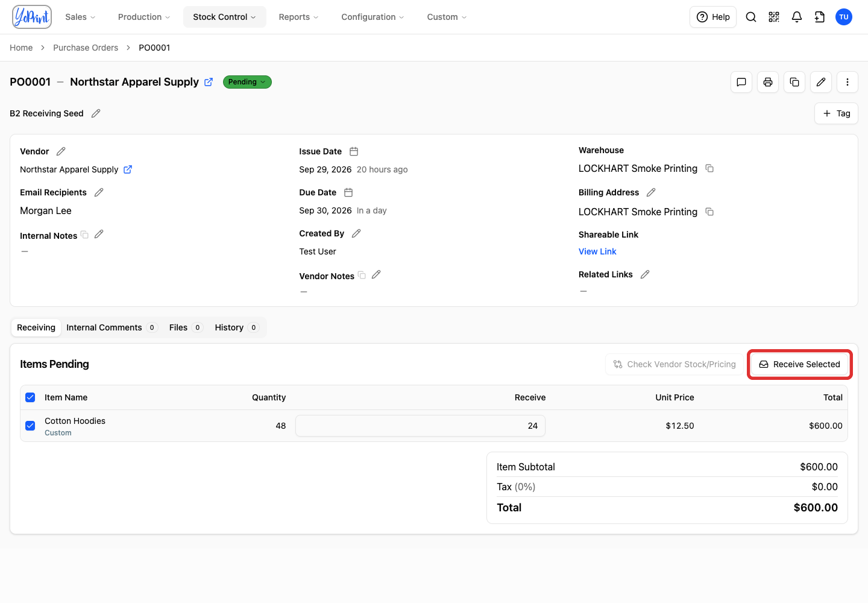Add a Tag to the order
The height and width of the screenshot is (603, 868).
836,113
